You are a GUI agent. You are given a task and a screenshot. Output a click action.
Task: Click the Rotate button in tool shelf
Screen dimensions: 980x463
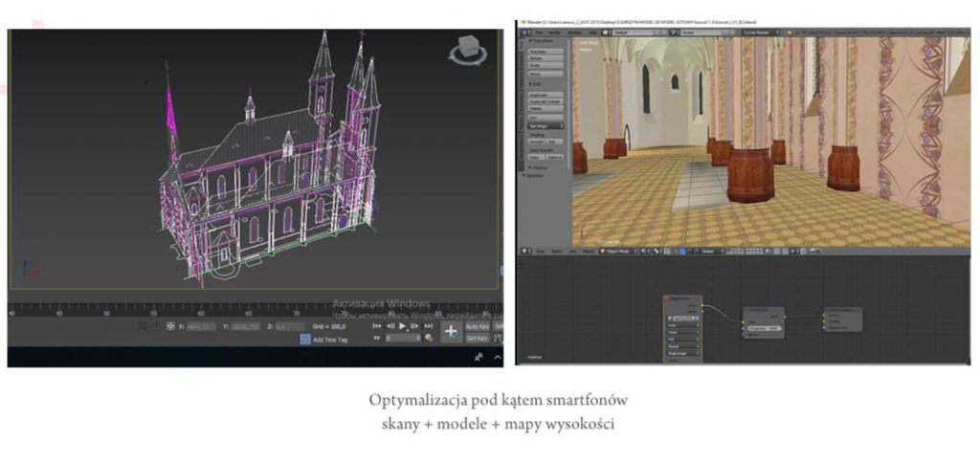click(x=545, y=58)
